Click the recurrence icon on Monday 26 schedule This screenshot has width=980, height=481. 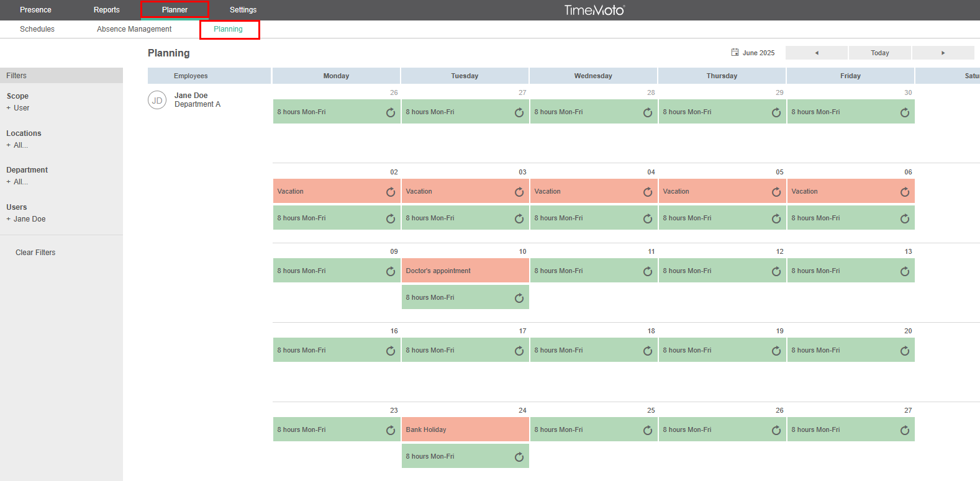pyautogui.click(x=391, y=112)
